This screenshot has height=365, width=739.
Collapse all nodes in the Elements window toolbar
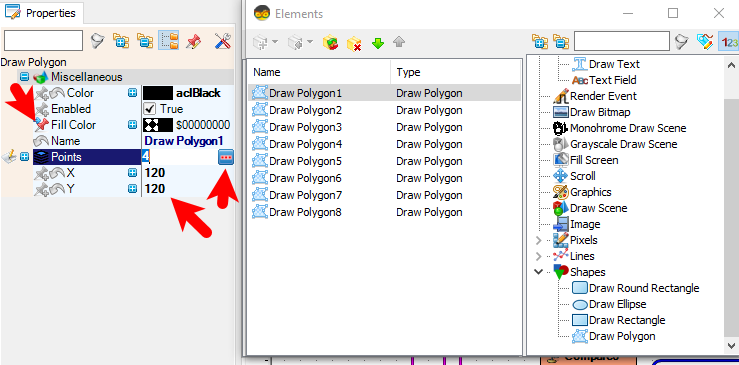561,41
